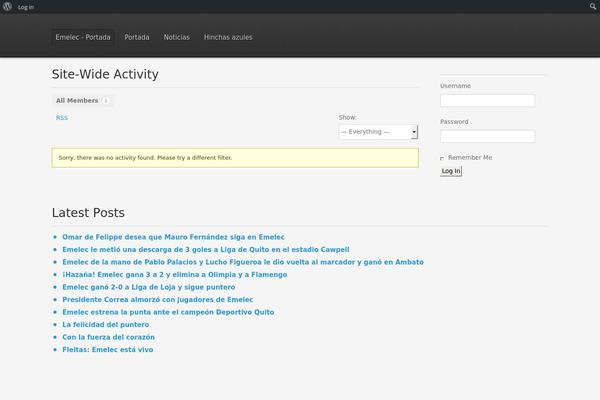Open post about 3 goles a Liga de Quito
600x400 pixels.
pyautogui.click(x=206, y=250)
